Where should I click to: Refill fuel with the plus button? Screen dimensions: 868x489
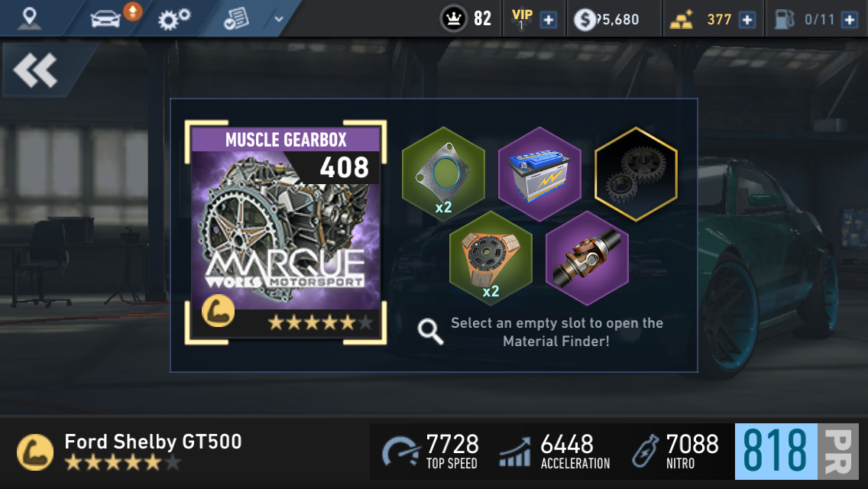pyautogui.click(x=849, y=20)
